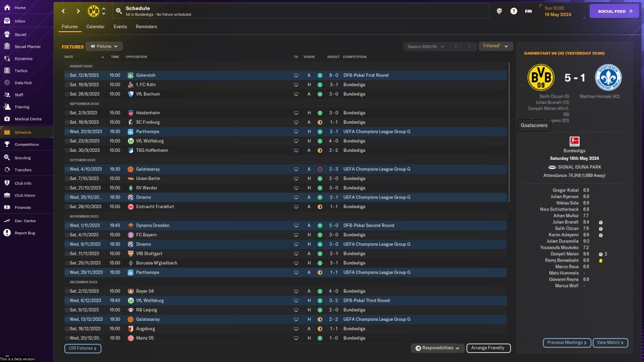Viewport: 644px width, 362px height.
Task: Click the search magnifier icon in top bar
Action: (x=119, y=11)
